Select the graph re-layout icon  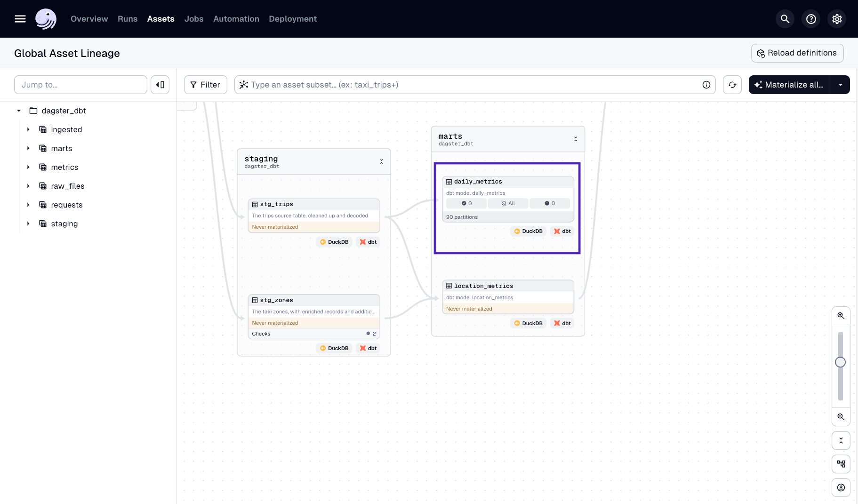point(841,464)
